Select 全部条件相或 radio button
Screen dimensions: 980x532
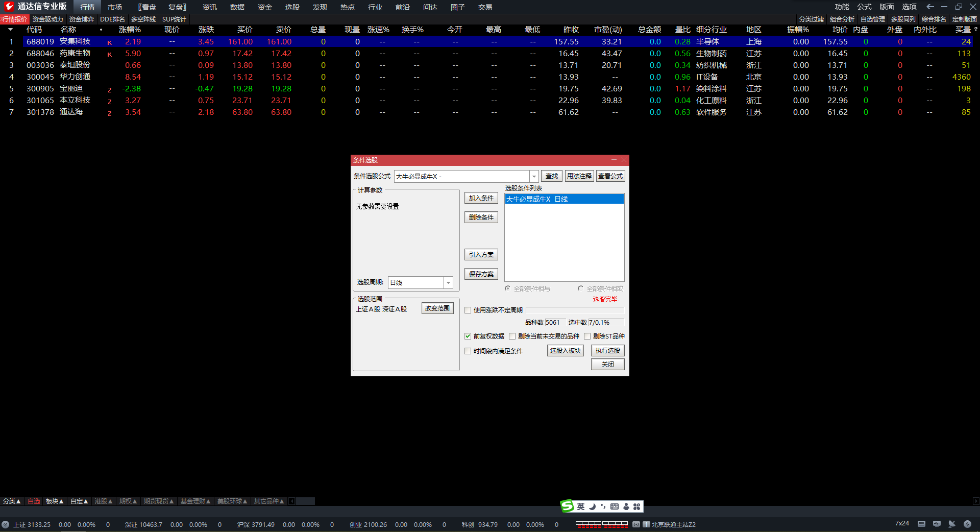580,288
